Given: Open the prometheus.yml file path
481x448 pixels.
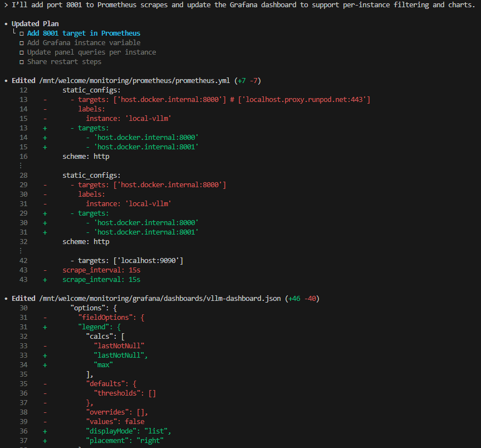Looking at the screenshot, I should (x=134, y=80).
